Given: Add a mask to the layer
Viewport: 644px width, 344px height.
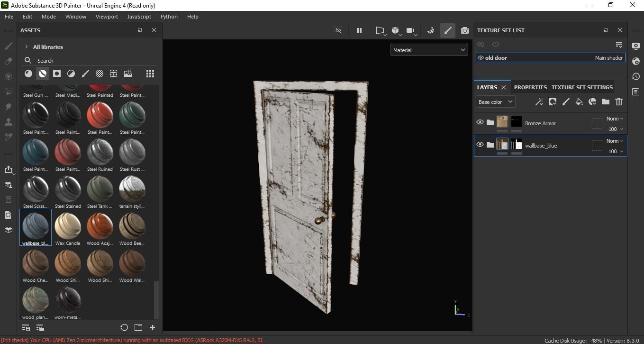Looking at the screenshot, I should click(552, 102).
